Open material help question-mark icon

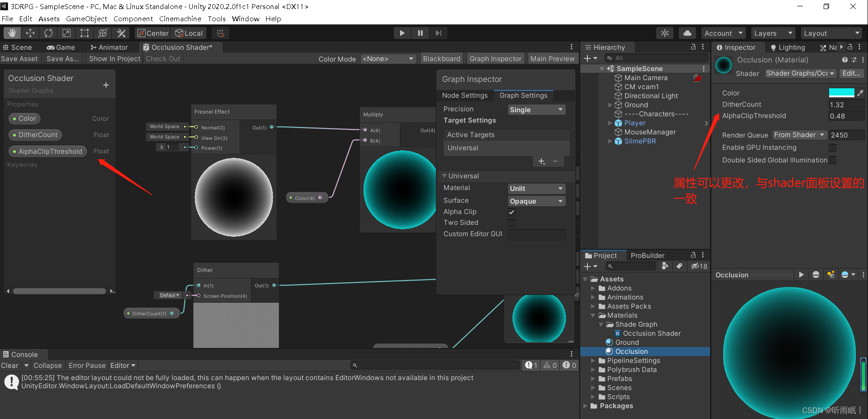tap(845, 60)
